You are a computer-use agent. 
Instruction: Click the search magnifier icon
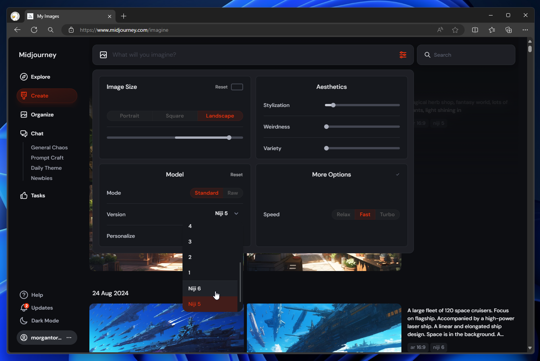pyautogui.click(x=427, y=55)
